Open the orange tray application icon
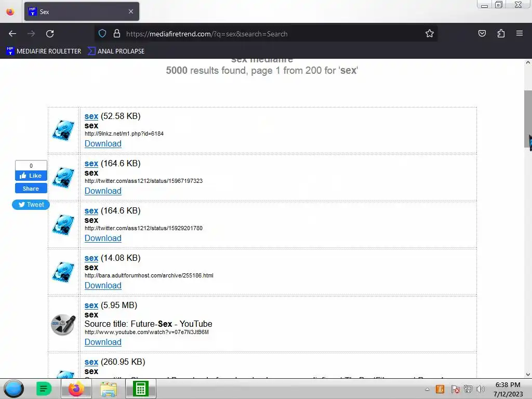This screenshot has width=532, height=399. point(440,389)
